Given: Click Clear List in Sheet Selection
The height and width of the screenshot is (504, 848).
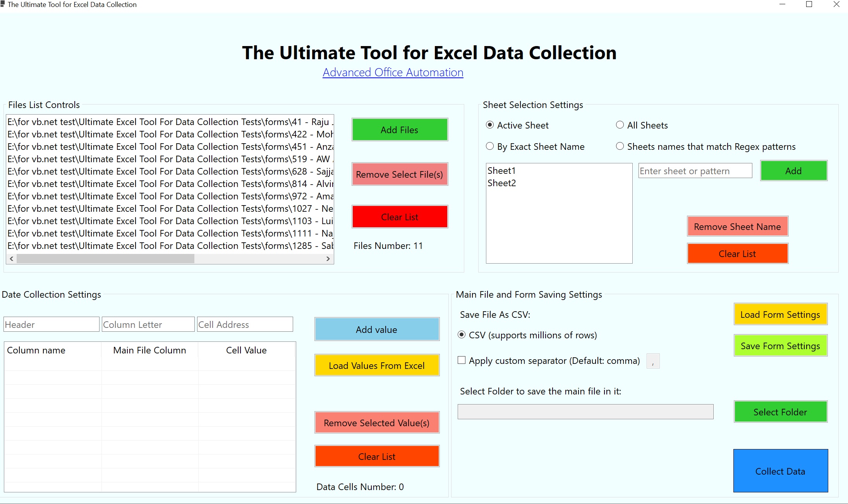Looking at the screenshot, I should tap(737, 253).
